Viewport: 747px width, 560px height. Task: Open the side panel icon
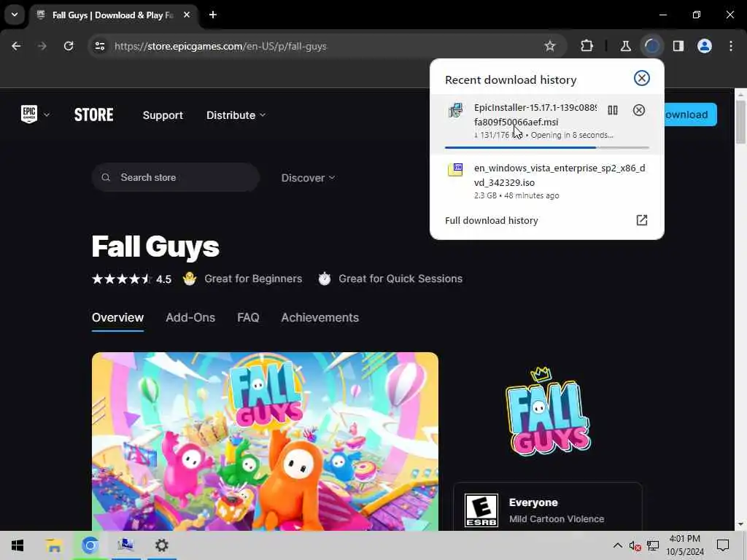[678, 46]
